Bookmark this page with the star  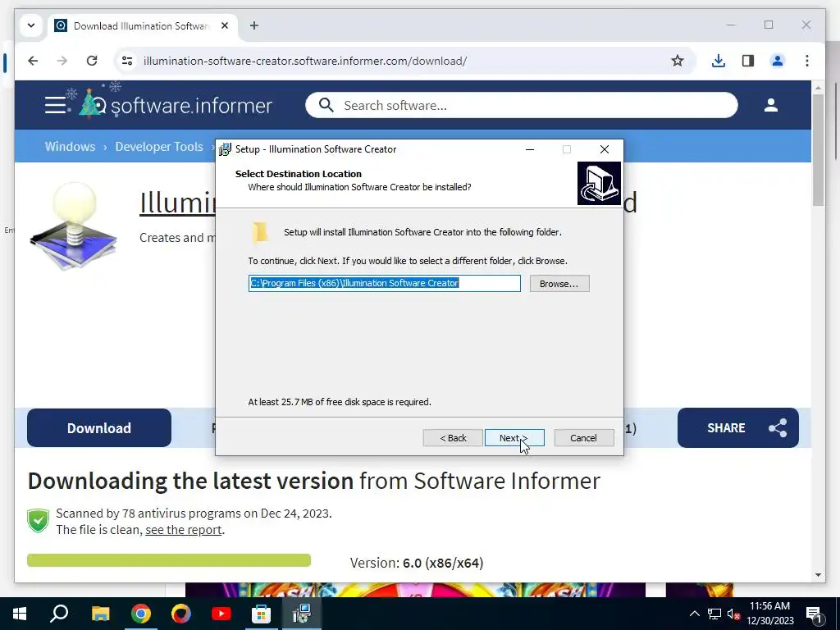[677, 61]
